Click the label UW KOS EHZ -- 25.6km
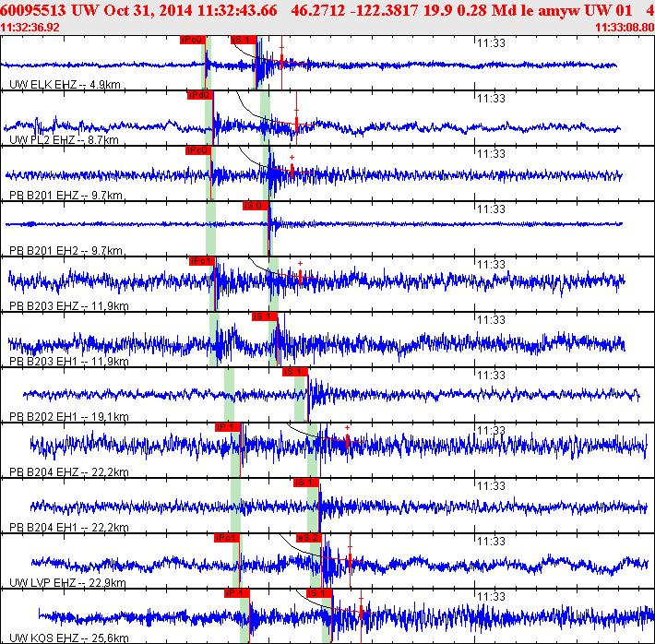Screen dimensions: 655x644 [x=69, y=638]
